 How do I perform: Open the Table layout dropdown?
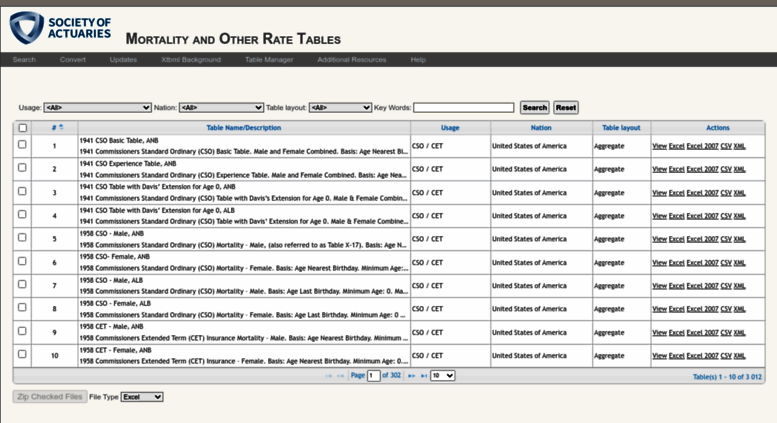[x=340, y=107]
